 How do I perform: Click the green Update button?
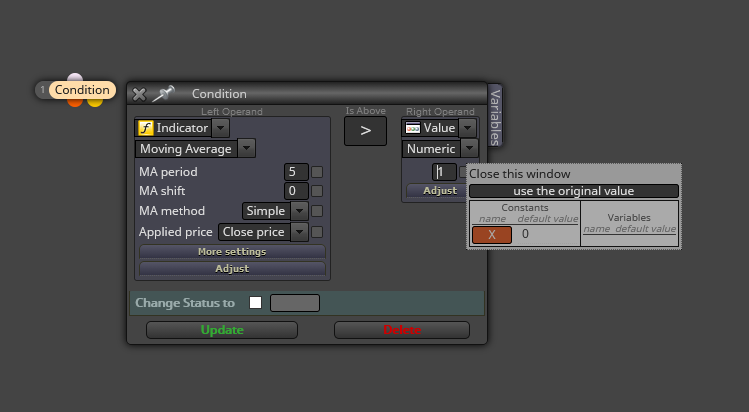pos(222,330)
